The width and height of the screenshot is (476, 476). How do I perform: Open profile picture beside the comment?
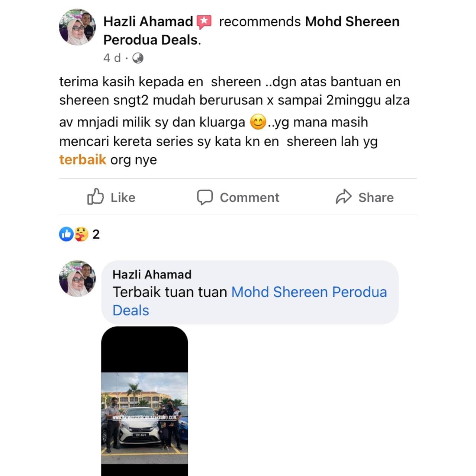77,279
